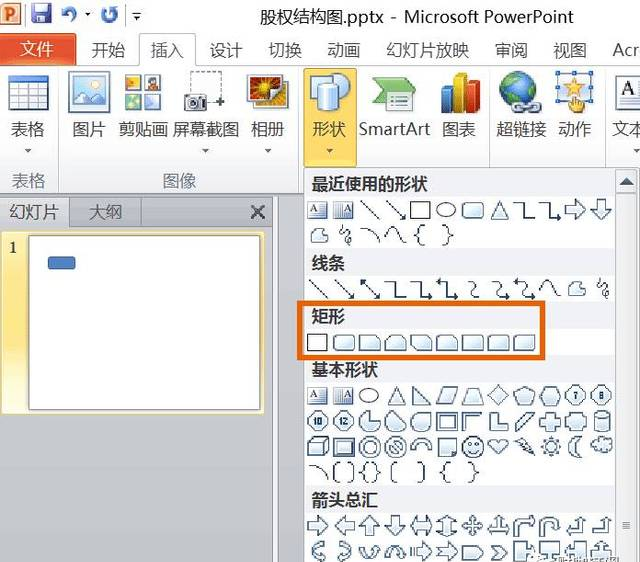
Task: Choose the heart basic shape
Action: coord(498,446)
